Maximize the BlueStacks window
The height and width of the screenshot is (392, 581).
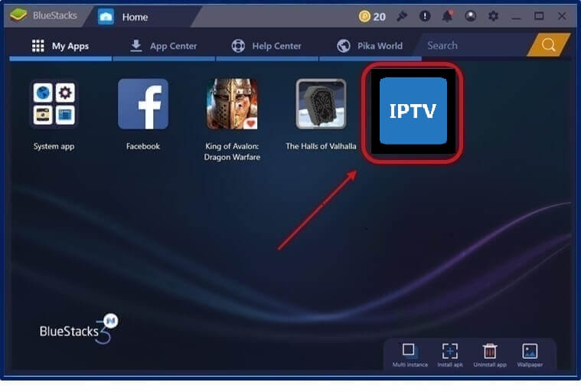(539, 16)
